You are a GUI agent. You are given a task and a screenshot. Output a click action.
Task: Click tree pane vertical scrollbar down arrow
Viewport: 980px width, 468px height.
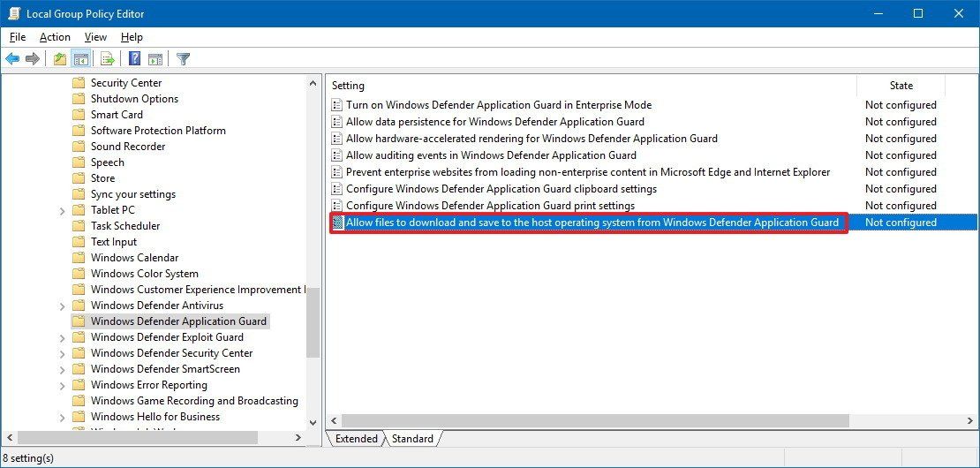[313, 423]
